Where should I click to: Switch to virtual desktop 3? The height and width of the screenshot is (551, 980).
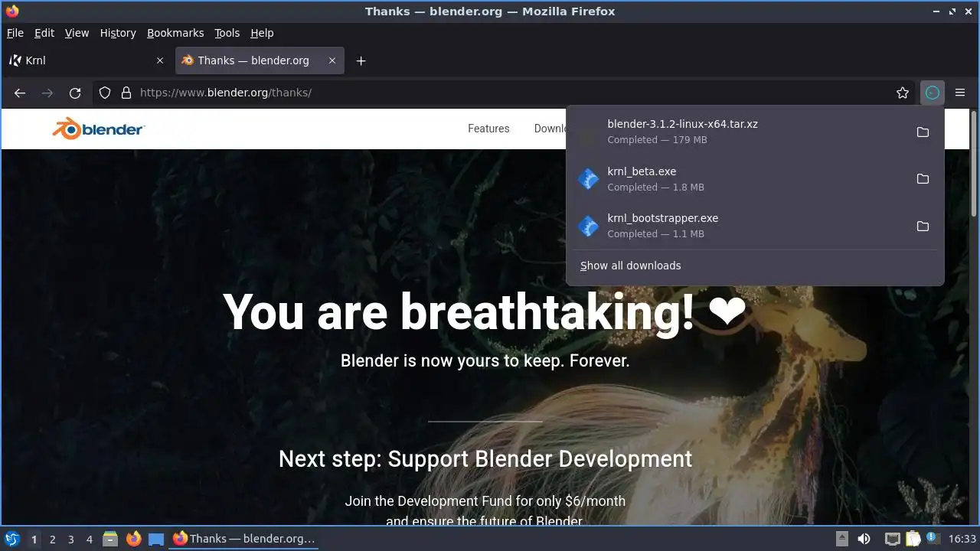[70, 540]
